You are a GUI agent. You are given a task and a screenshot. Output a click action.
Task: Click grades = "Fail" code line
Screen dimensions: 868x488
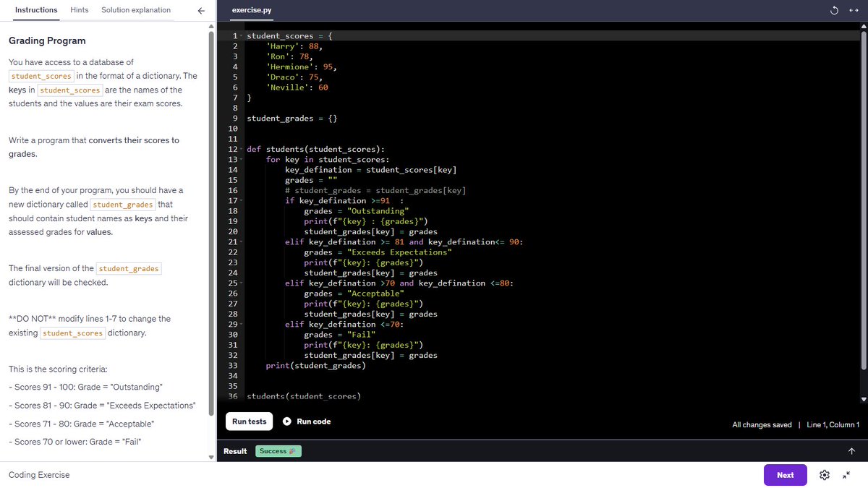(340, 335)
